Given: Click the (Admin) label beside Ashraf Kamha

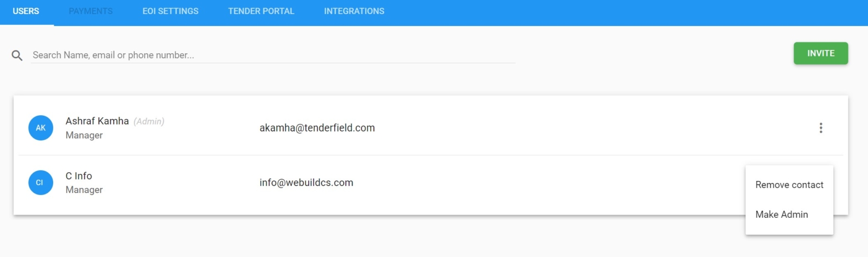Looking at the screenshot, I should click(x=149, y=122).
